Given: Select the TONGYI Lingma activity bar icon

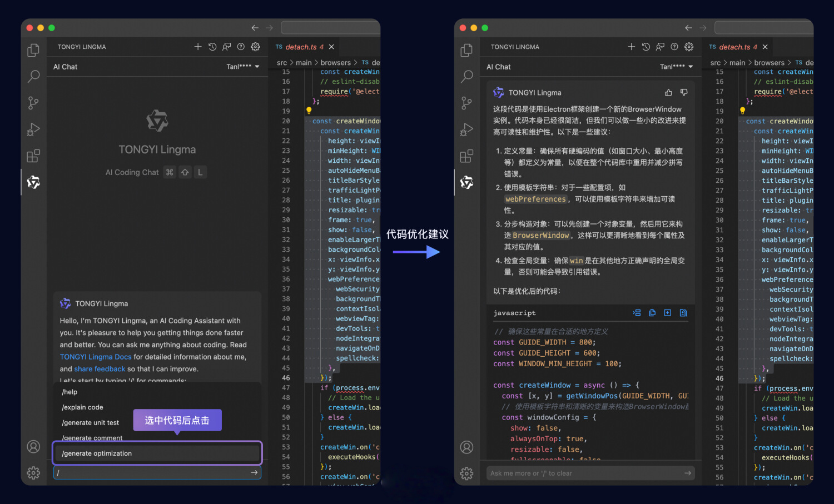Looking at the screenshot, I should [33, 182].
